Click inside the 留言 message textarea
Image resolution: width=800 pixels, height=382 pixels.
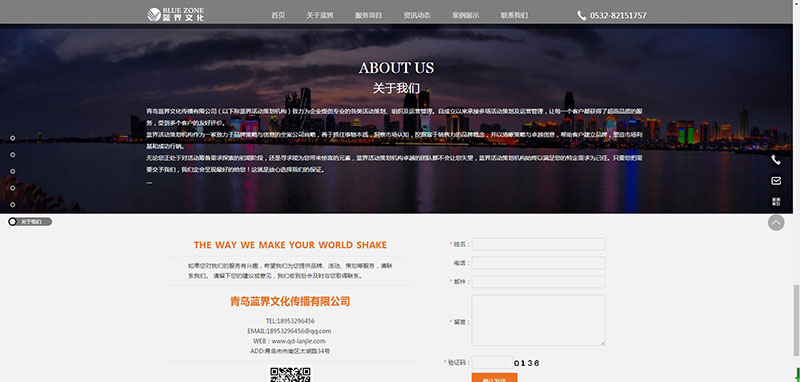click(538, 320)
